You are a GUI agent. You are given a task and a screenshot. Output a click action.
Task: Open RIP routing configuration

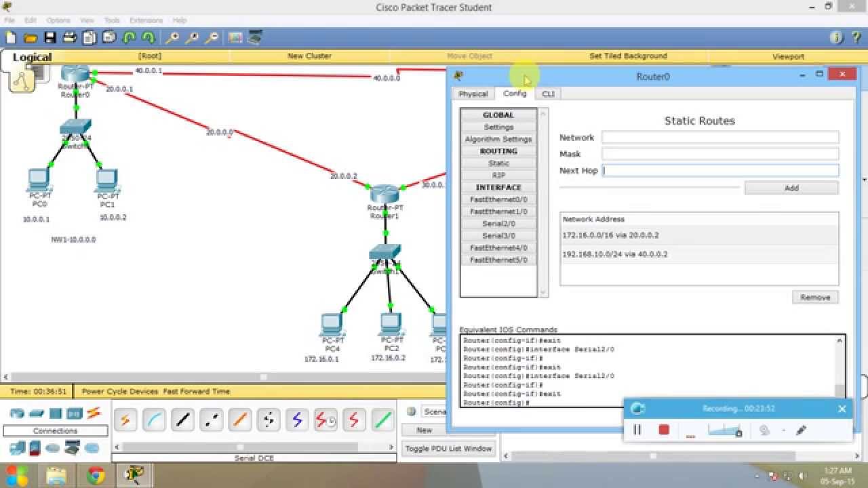[x=498, y=176]
